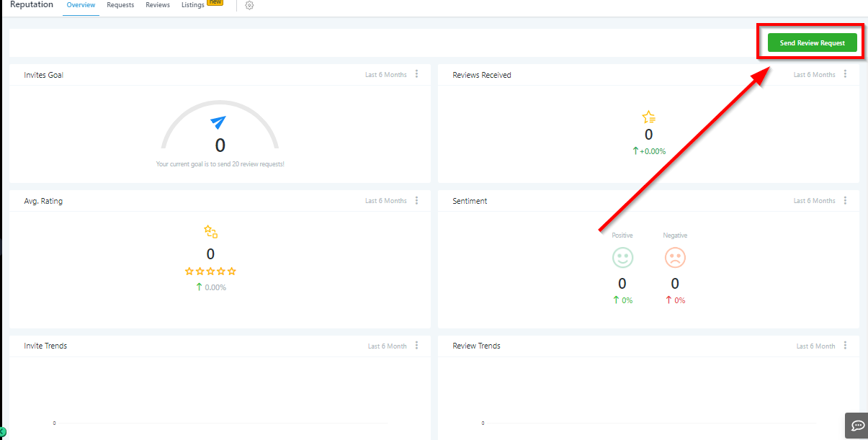
Task: Open Invite Trends three-dot options menu
Action: coord(416,346)
